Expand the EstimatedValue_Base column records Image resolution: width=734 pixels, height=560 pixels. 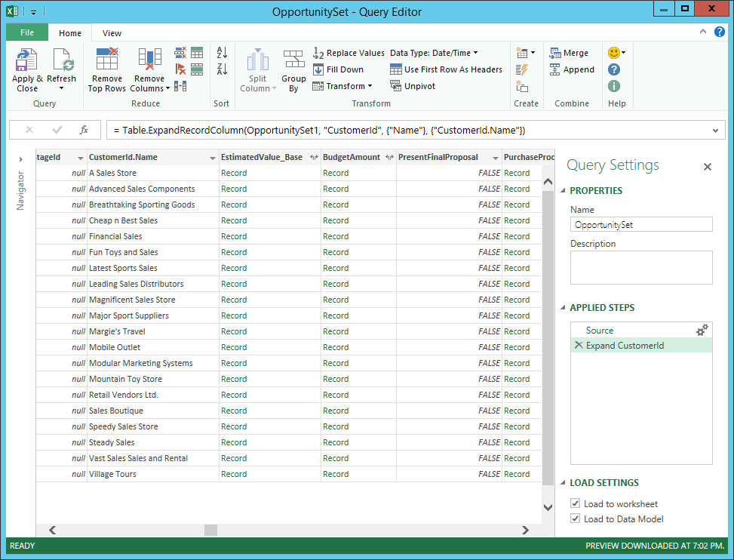314,157
